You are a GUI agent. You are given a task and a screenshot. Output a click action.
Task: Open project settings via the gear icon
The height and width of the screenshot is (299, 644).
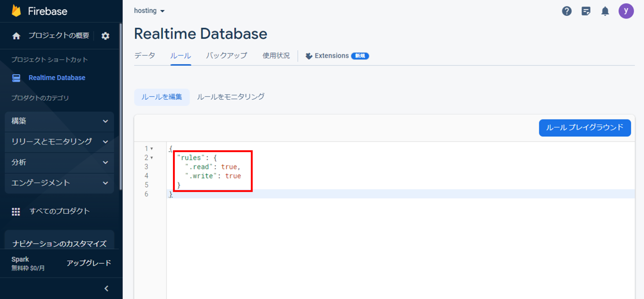coord(105,36)
